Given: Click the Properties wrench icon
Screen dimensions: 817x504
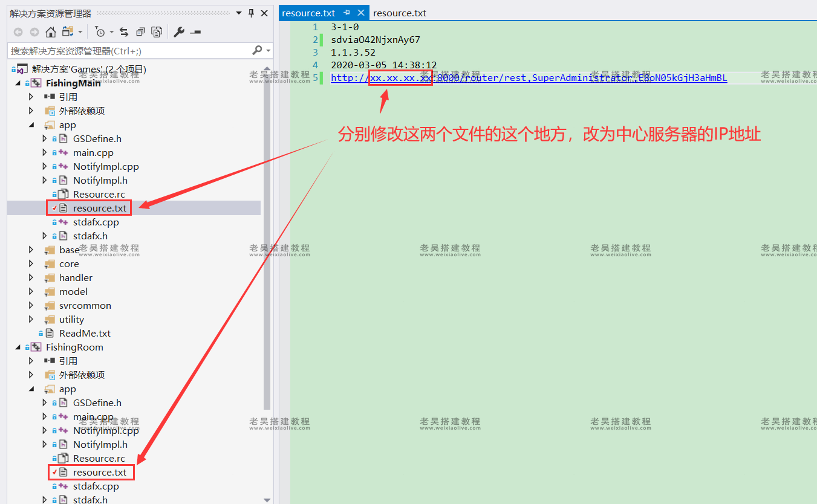Looking at the screenshot, I should 180,32.
